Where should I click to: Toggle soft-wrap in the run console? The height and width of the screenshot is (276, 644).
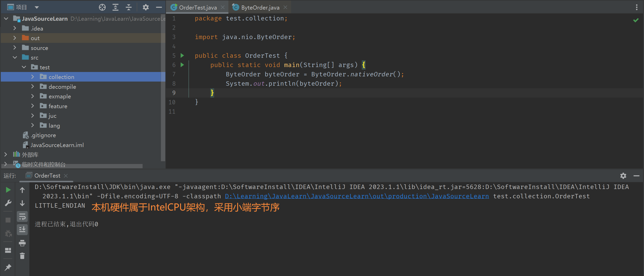[22, 217]
